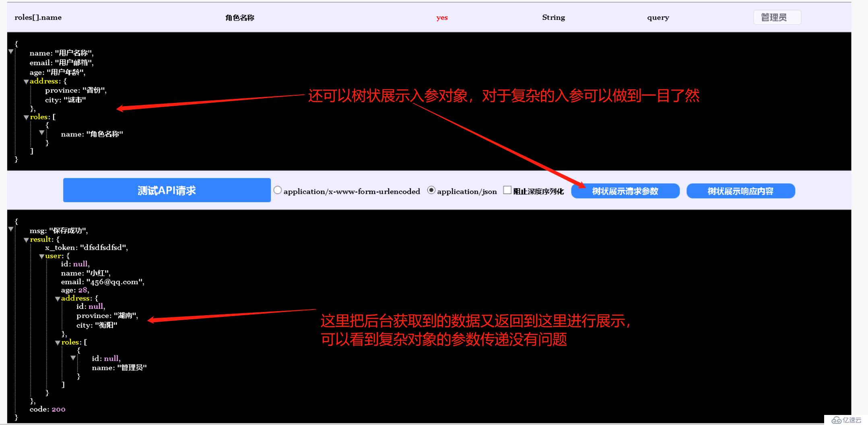The width and height of the screenshot is (868, 425).
Task: Select the application/x-www-form-urlencoded radio option
Action: [x=278, y=190]
